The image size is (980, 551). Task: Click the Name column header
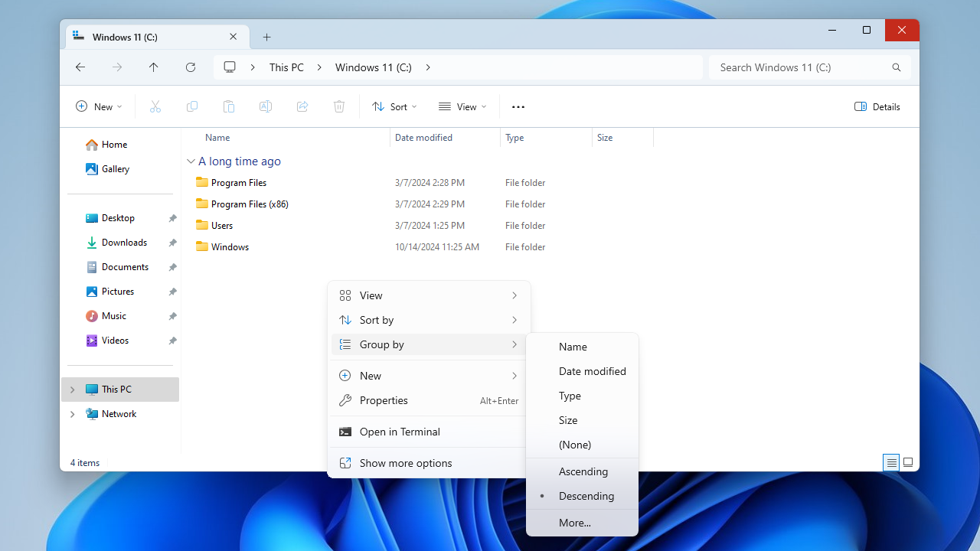[x=217, y=138]
